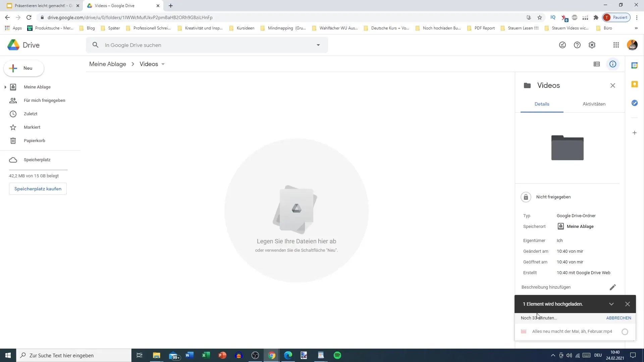This screenshot has height=362, width=644.
Task: Expand the upload progress notification panel
Action: tap(612, 304)
